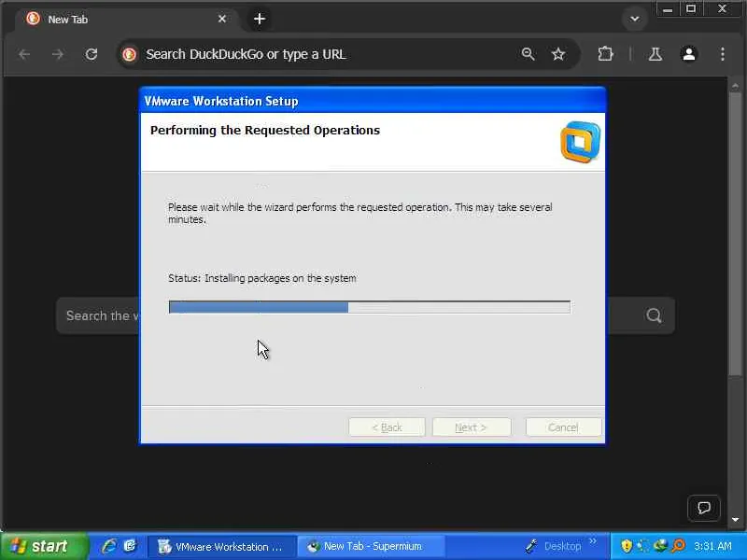Click the zoom magnifier in address bar
Viewport: 747px width, 560px height.
tap(528, 54)
